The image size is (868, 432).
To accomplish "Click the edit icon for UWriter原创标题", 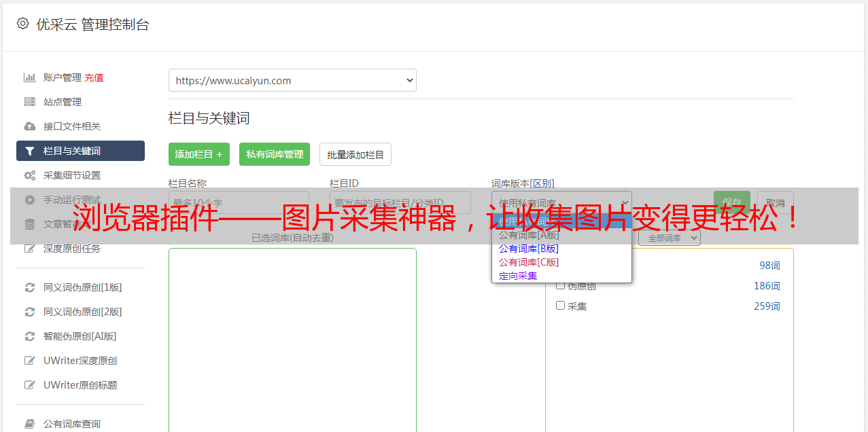I will click(x=30, y=385).
